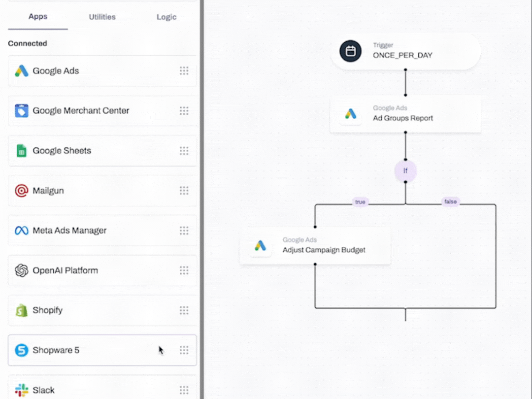Select the Apps tab
The width and height of the screenshot is (532, 399).
pyautogui.click(x=38, y=17)
